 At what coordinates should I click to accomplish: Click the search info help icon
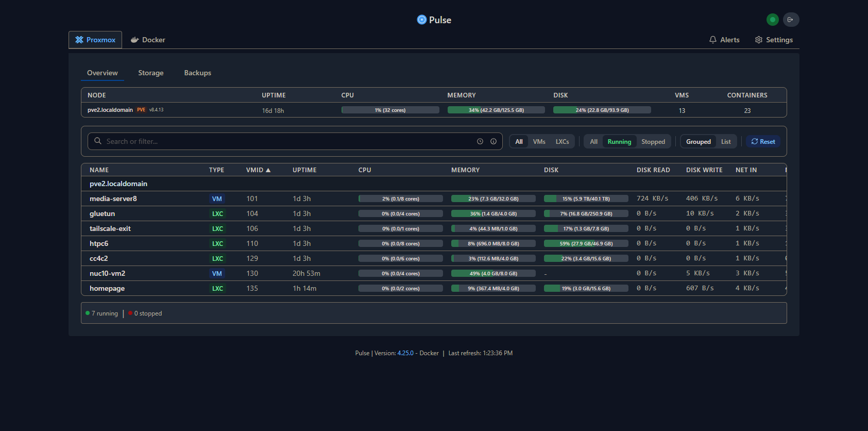pyautogui.click(x=493, y=141)
